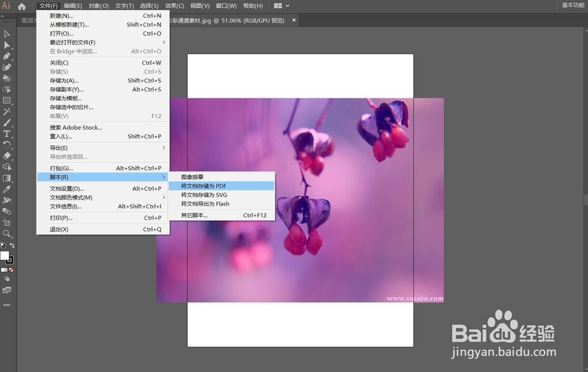Expand 最近打开的文件(F) submenu
This screenshot has width=588, height=372.
[x=103, y=42]
